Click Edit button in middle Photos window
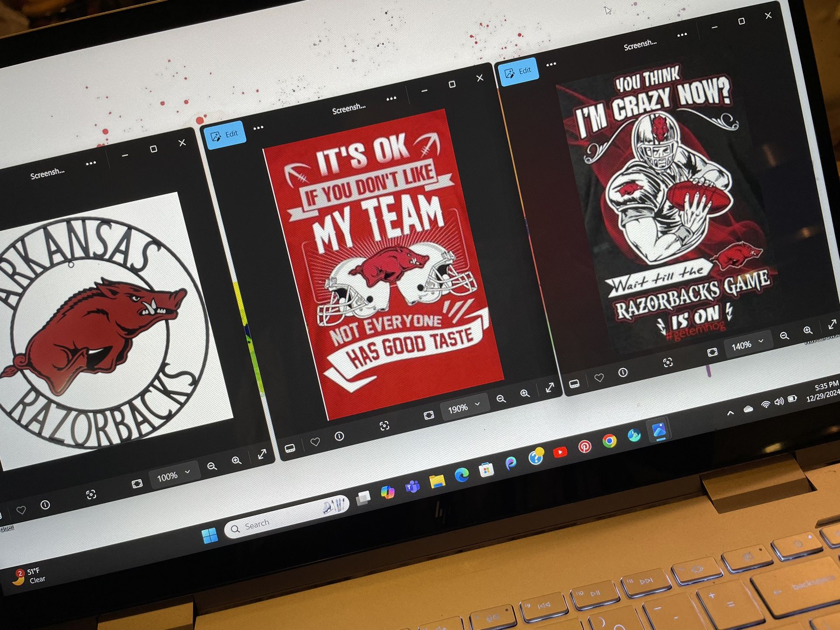Screen dimensions: 840x630 point(225,135)
